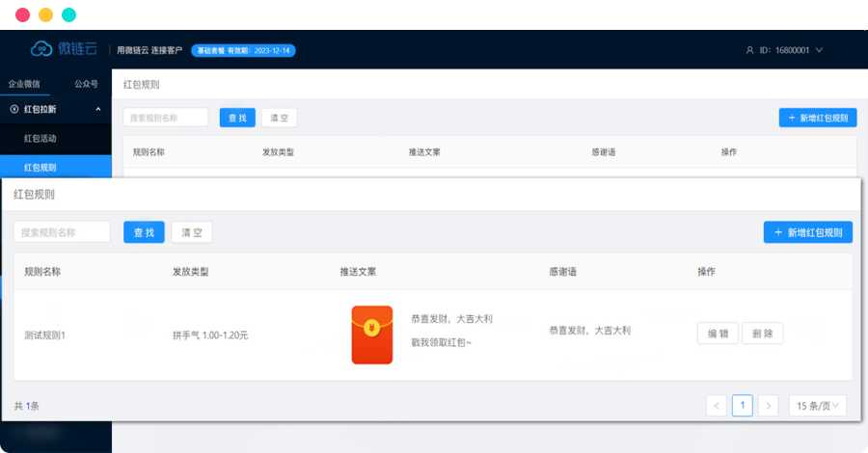The width and height of the screenshot is (868, 453).
Task: Switch to the 企业微信 tab
Action: [x=24, y=84]
